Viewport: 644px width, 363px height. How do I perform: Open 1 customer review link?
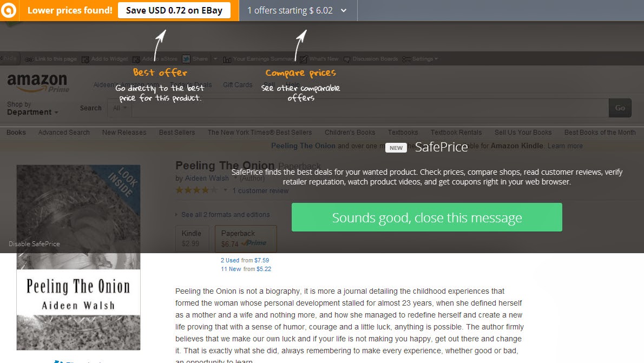coord(260,190)
